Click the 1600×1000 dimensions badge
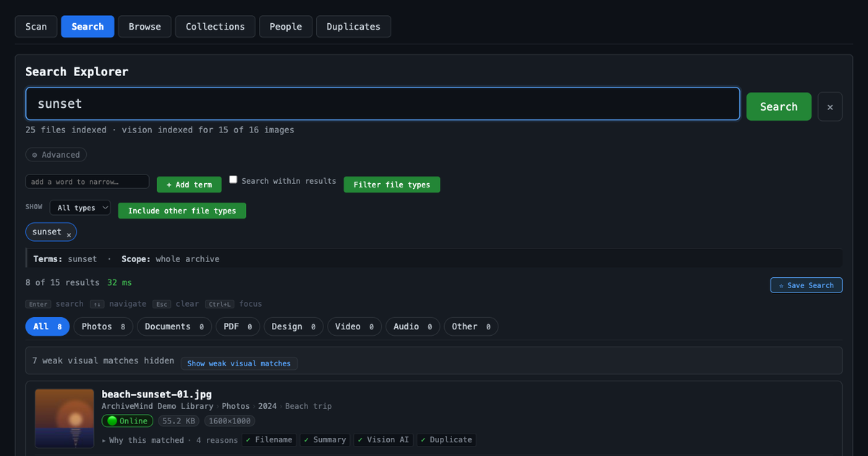 (229, 421)
